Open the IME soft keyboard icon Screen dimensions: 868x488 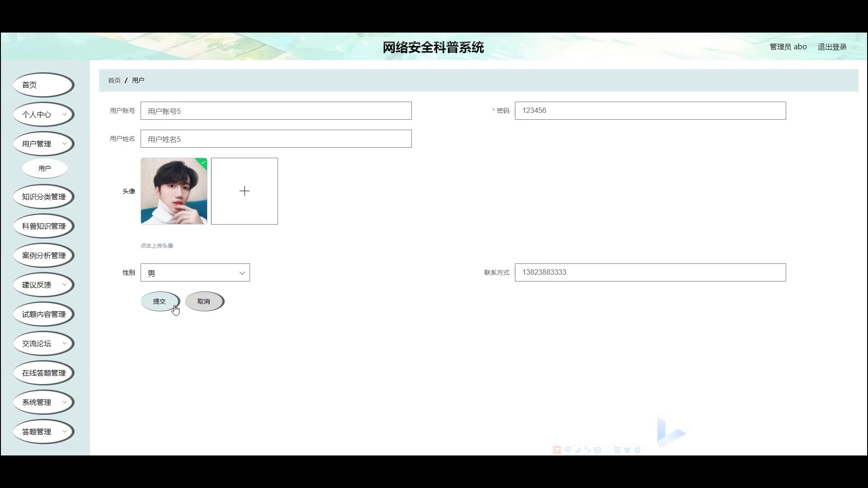tap(597, 450)
